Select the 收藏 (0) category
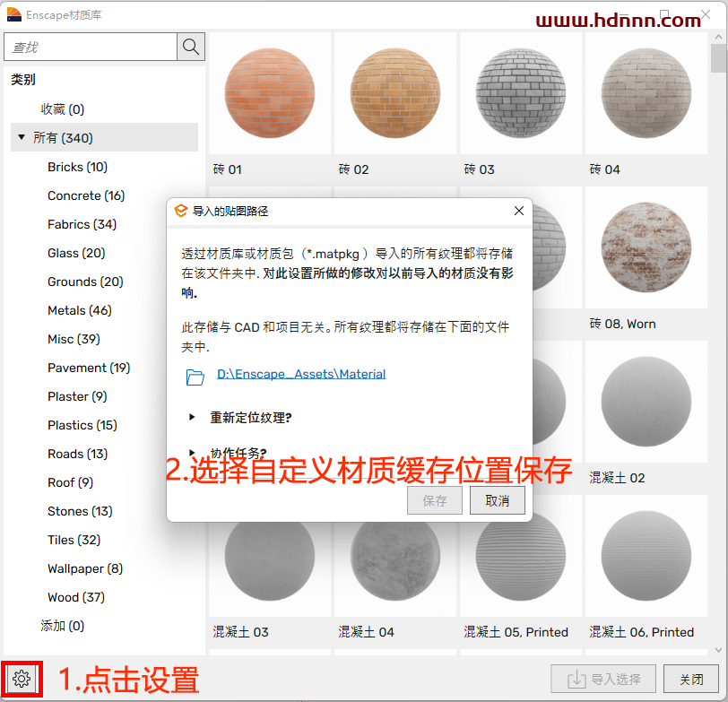This screenshot has height=702, width=728. 62,109
